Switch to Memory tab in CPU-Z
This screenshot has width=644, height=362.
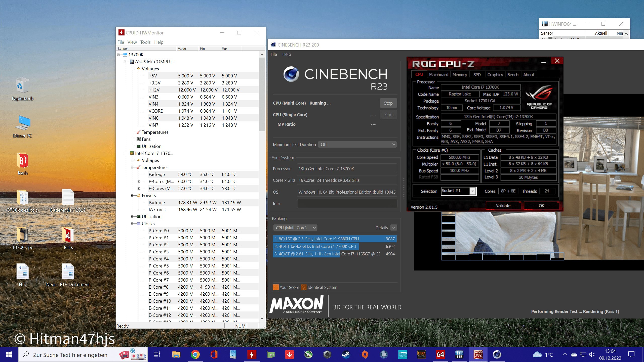click(x=460, y=75)
